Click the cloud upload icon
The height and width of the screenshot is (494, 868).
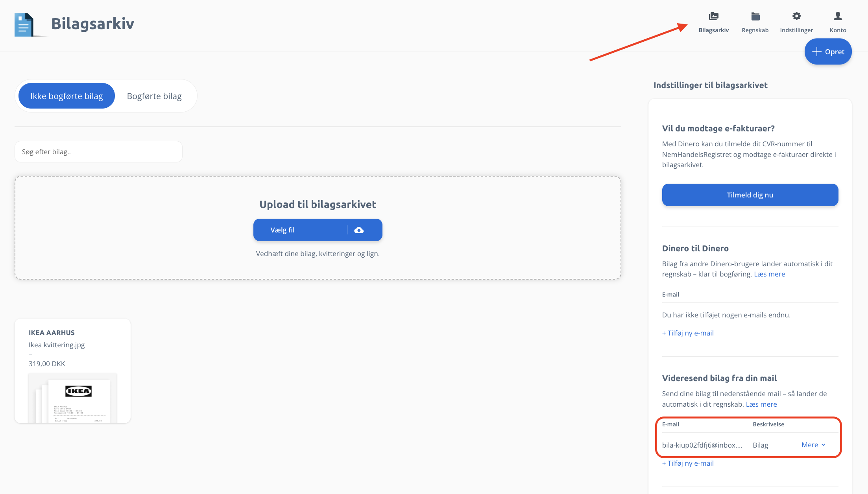coord(359,230)
